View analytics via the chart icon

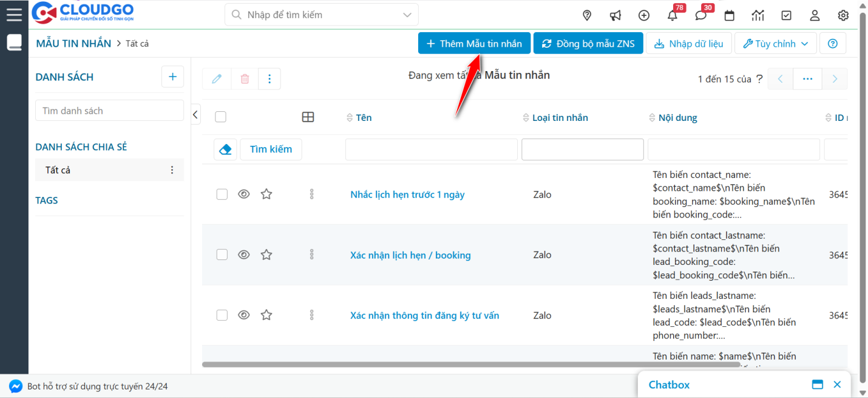coord(758,15)
